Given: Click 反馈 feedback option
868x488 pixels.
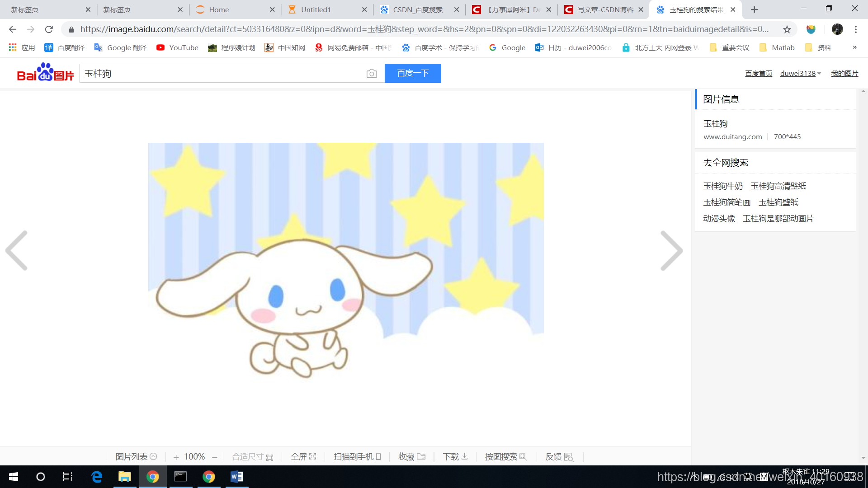Looking at the screenshot, I should click(x=559, y=457).
